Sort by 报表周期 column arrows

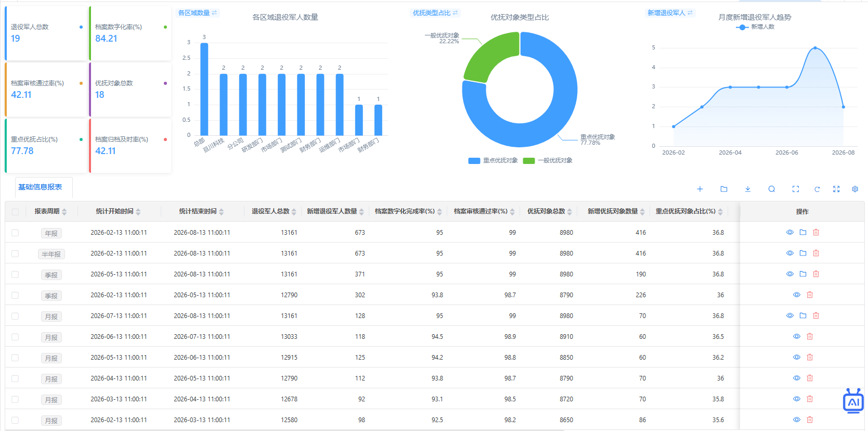(x=64, y=212)
